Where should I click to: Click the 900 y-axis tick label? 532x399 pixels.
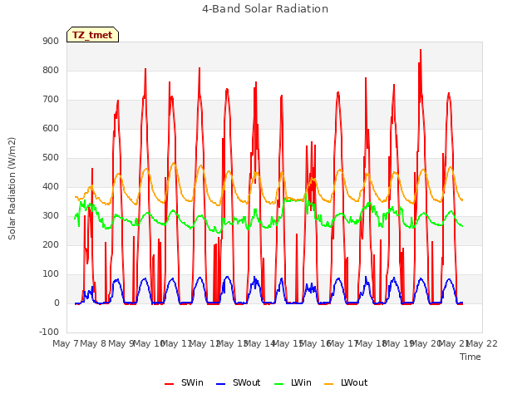point(51,41)
